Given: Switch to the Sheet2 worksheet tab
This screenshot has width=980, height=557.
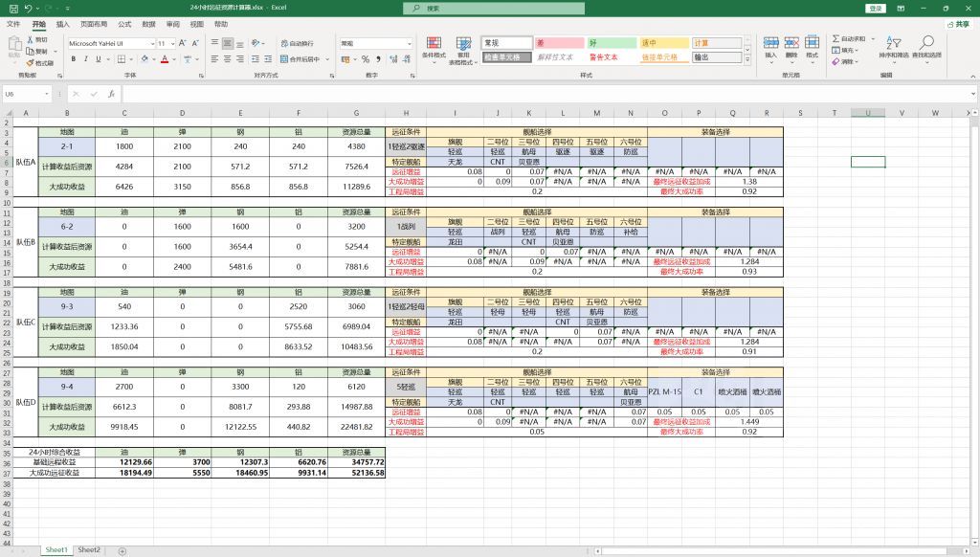Looking at the screenshot, I should (x=88, y=550).
